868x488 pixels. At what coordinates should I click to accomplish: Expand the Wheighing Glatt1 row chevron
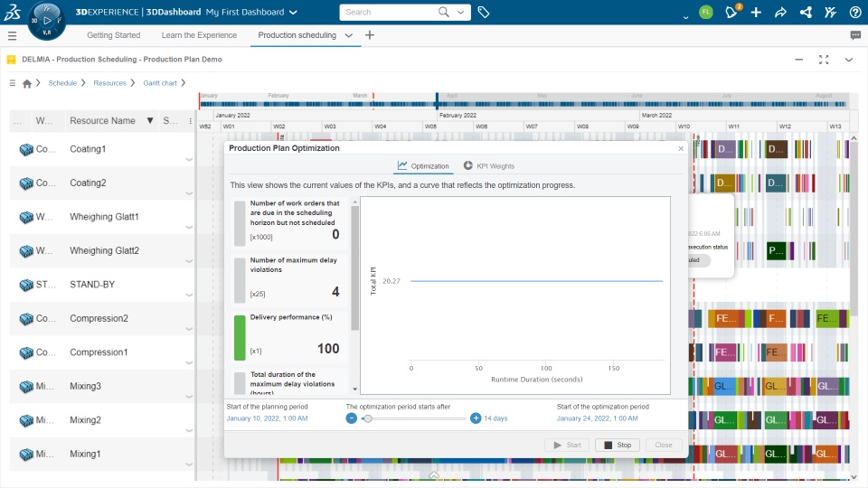[x=189, y=227]
